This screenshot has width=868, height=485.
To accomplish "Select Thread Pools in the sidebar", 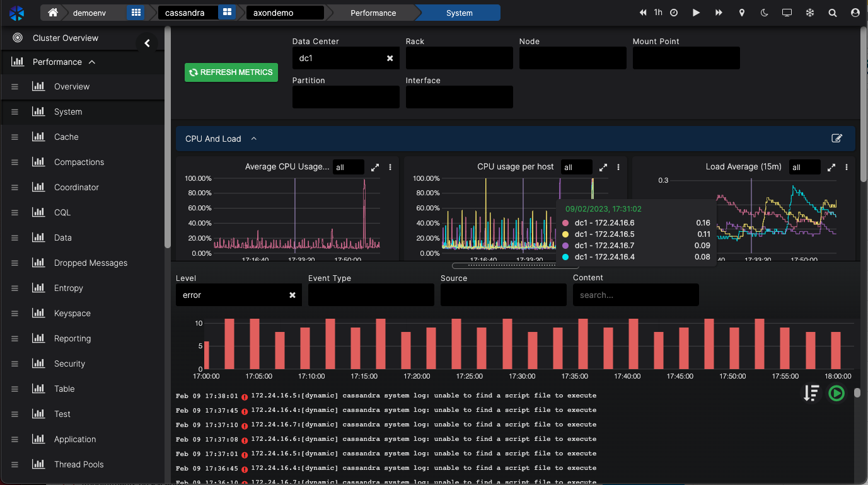I will coord(79,464).
